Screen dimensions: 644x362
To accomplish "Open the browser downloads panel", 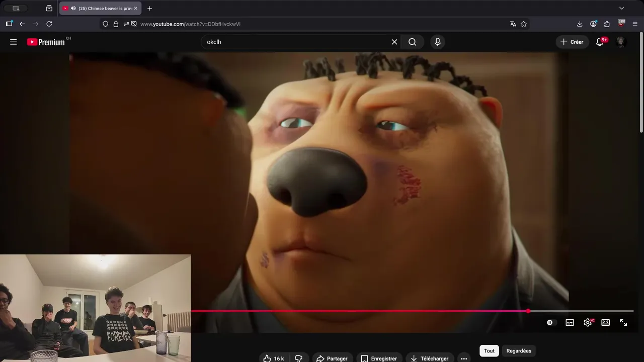I will (x=580, y=24).
